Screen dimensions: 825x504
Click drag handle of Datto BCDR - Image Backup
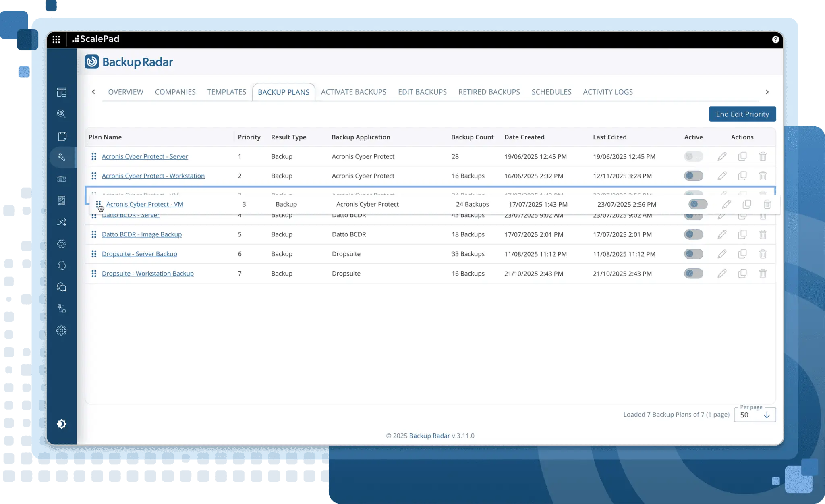94,234
